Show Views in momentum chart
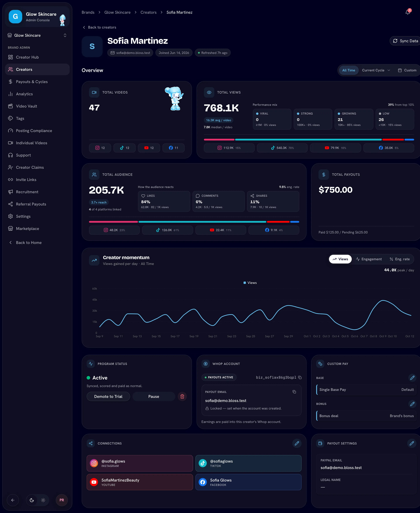The image size is (420, 513). click(x=340, y=259)
